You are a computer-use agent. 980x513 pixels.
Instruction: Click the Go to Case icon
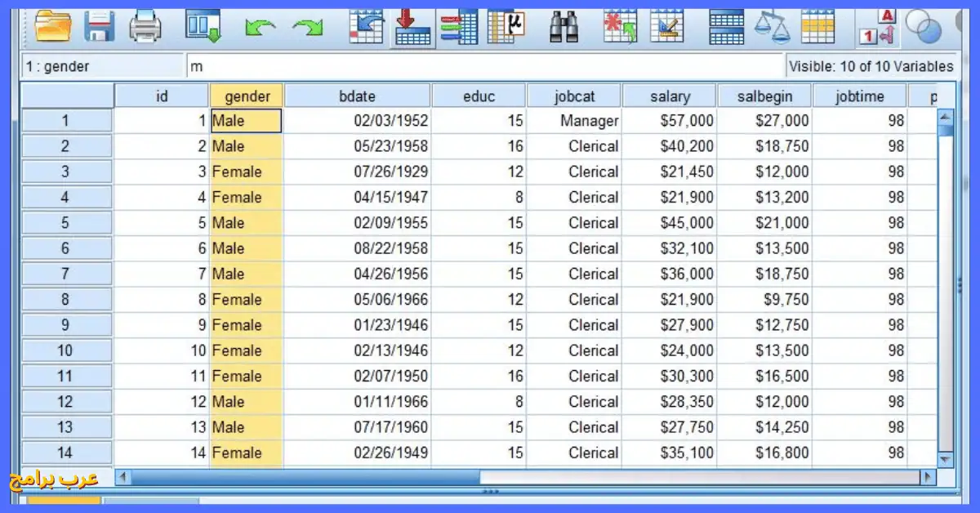[x=366, y=28]
